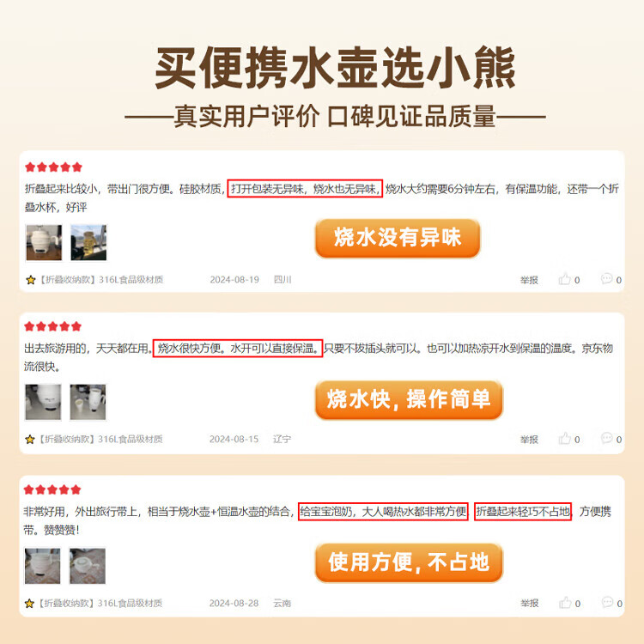Image resolution: width=644 pixels, height=644 pixels.
Task: Click 举报 on the 2024-08-28 review
Action: [530, 603]
